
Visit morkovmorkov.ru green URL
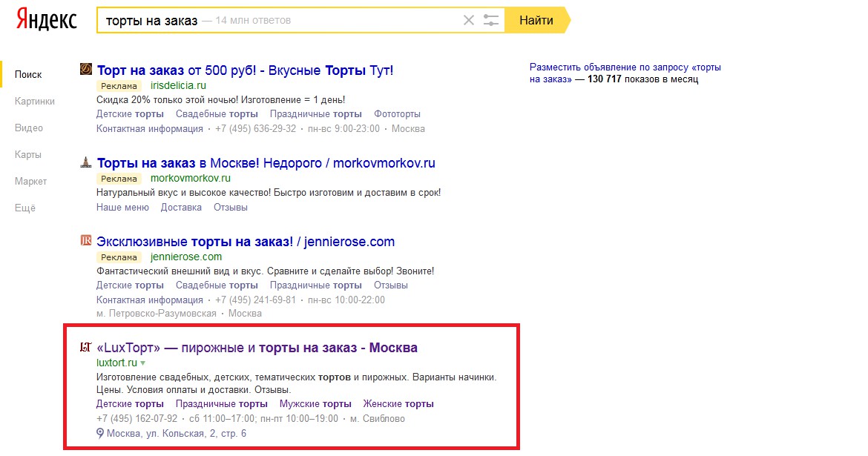pos(191,178)
